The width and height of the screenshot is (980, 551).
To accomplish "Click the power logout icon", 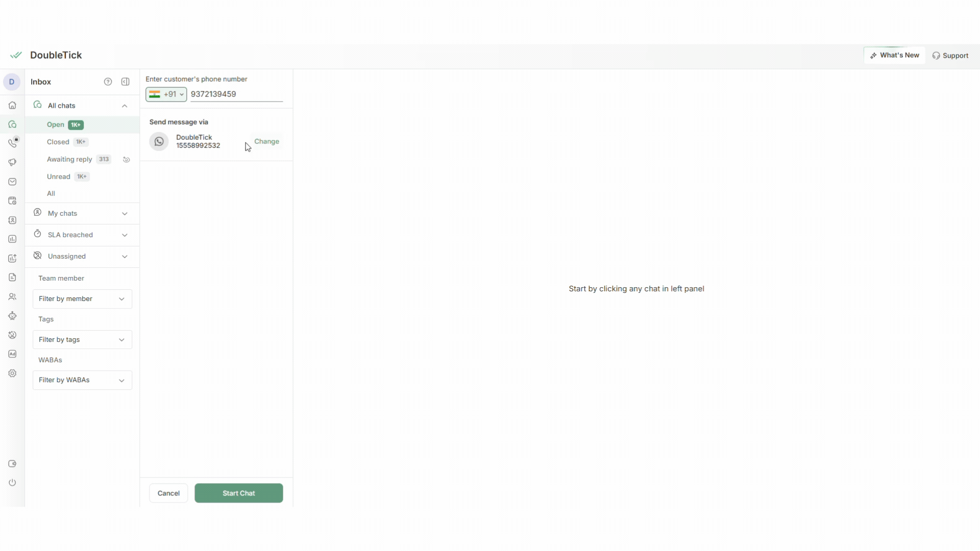I will [x=12, y=483].
